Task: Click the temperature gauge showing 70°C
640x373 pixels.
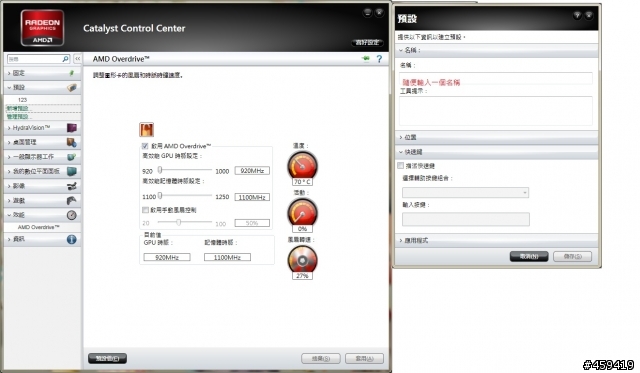Action: tap(302, 165)
